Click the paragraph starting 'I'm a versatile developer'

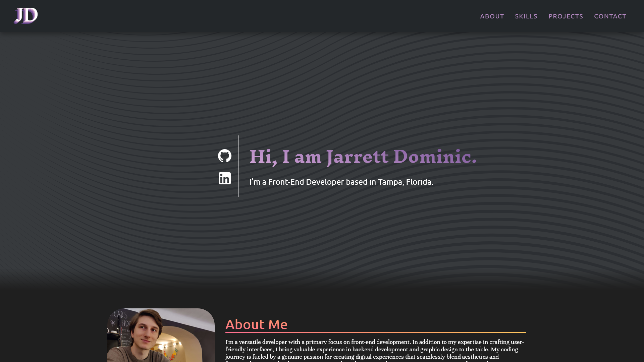coord(375,350)
